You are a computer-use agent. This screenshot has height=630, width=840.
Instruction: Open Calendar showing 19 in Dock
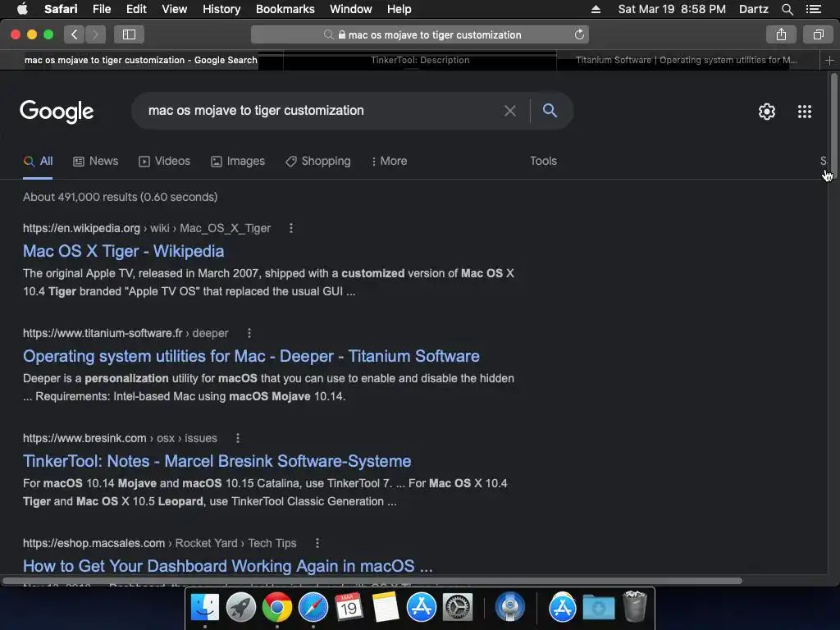(349, 608)
